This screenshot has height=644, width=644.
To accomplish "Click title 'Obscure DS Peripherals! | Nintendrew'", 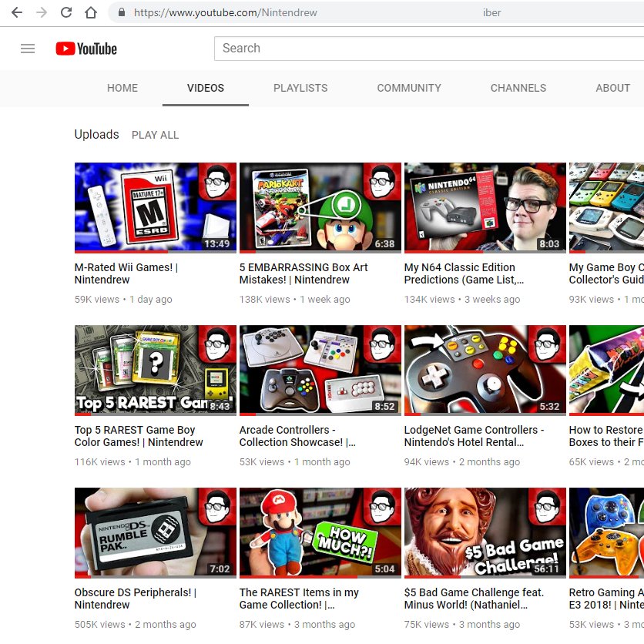I will pyautogui.click(x=136, y=599).
